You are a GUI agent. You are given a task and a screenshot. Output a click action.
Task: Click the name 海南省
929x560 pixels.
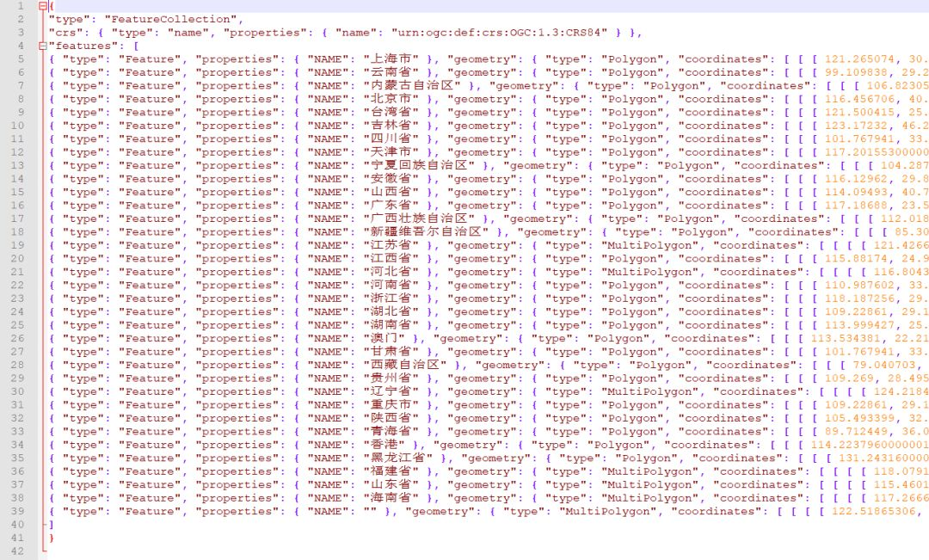click(391, 498)
